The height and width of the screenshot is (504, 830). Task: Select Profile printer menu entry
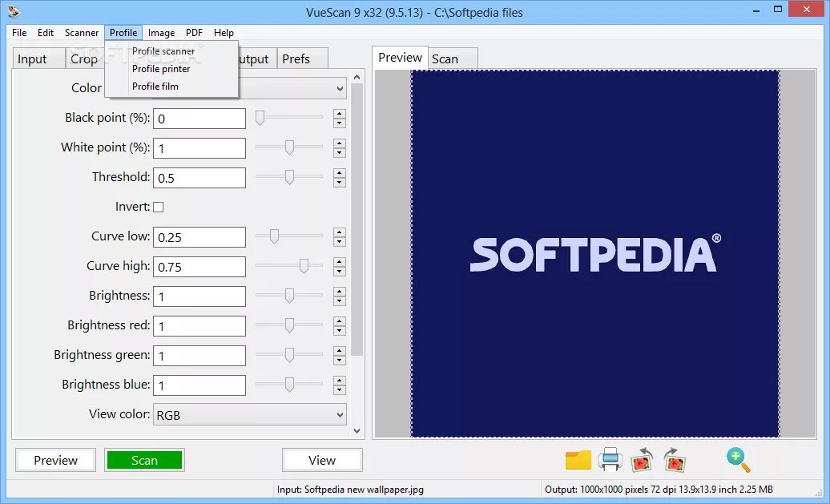tap(161, 69)
